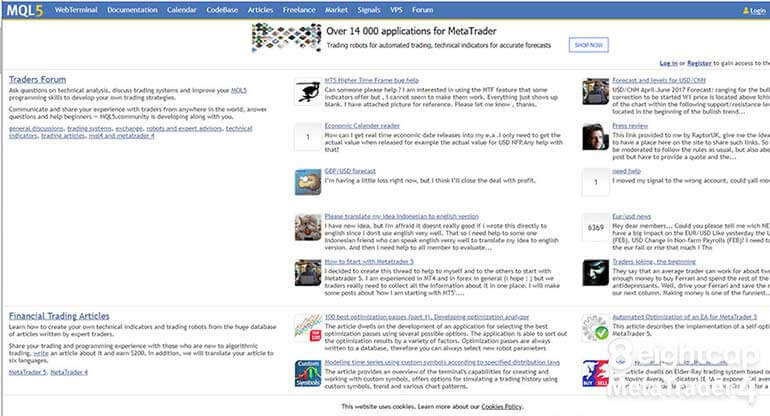Open 100 best optimization passes article

point(427,317)
